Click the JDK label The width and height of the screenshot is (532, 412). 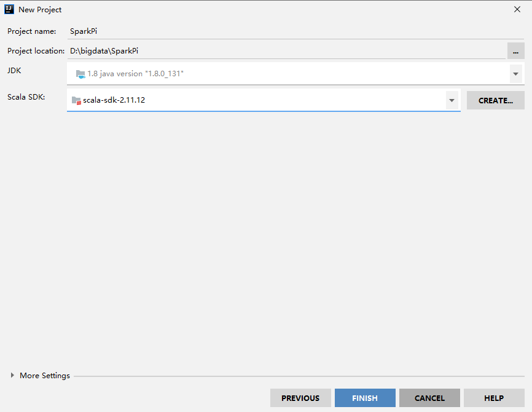(x=14, y=71)
